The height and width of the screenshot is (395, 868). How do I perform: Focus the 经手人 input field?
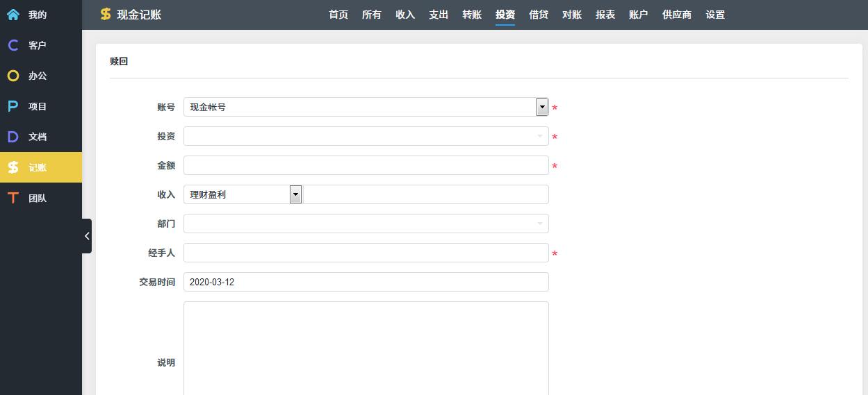click(x=366, y=253)
